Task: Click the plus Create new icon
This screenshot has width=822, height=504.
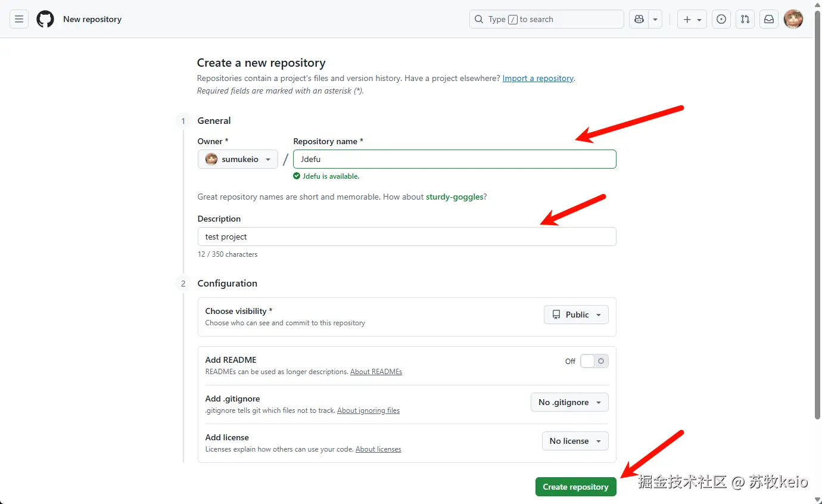Action: [x=692, y=19]
